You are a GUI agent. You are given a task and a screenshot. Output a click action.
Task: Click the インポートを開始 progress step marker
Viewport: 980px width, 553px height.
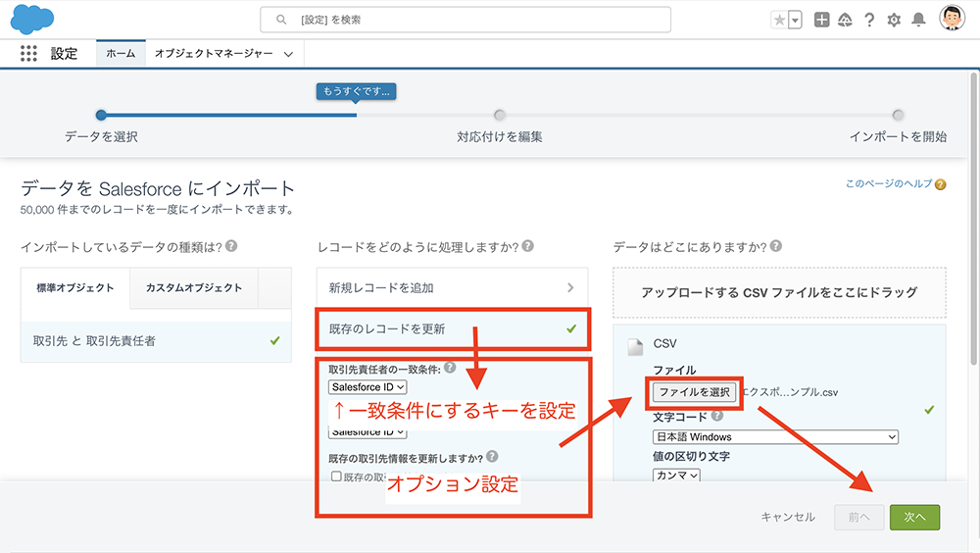[x=898, y=115]
